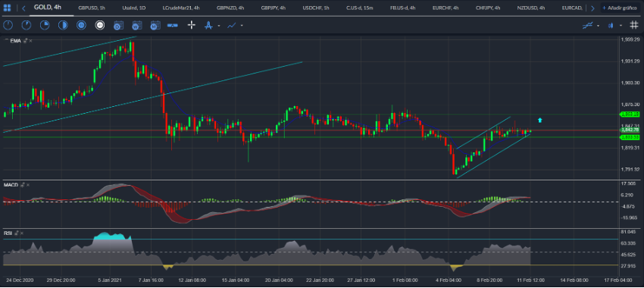This screenshot has height=288, width=644.
Task: Remove the EMA indicator with its X
Action: pyautogui.click(x=30, y=41)
